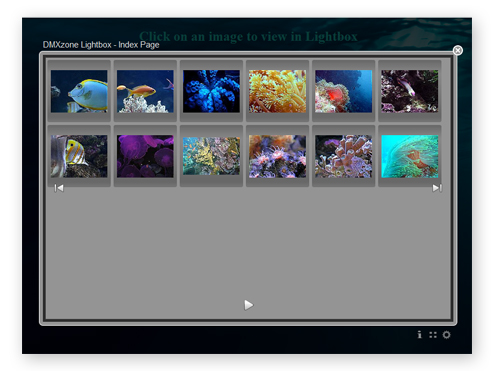The height and width of the screenshot is (371, 495).
Task: Open the turquoise anemone clownfish thumbnail
Action: 410,156
